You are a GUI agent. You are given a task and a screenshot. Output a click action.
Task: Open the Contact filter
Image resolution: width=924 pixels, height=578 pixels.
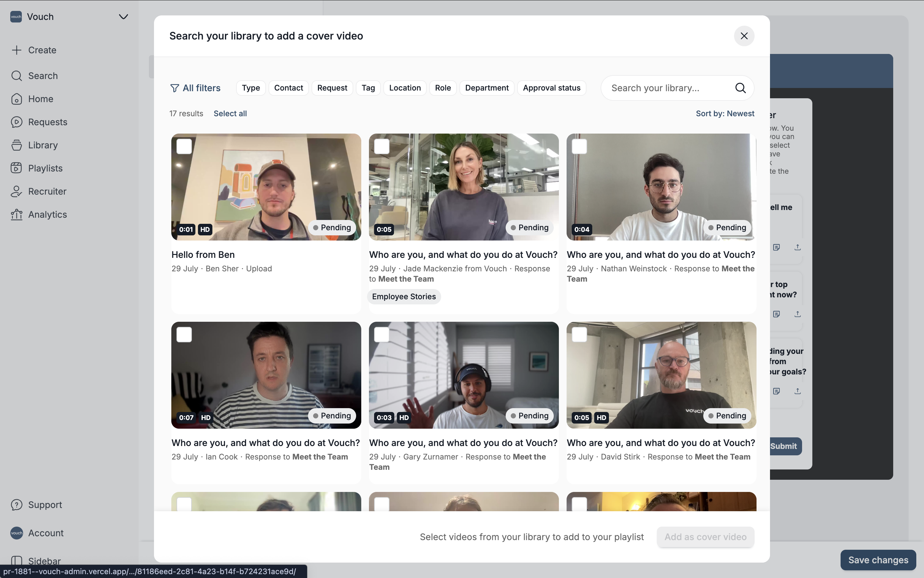coord(288,88)
